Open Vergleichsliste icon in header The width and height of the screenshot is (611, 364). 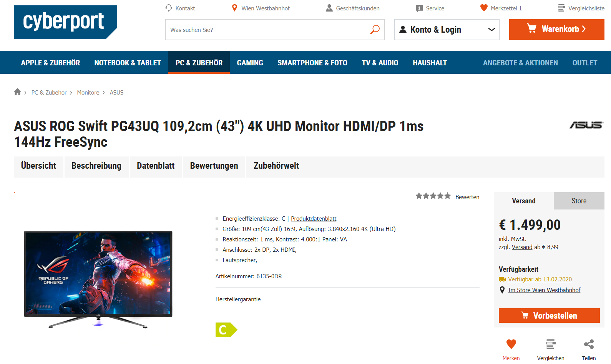pyautogui.click(x=561, y=8)
